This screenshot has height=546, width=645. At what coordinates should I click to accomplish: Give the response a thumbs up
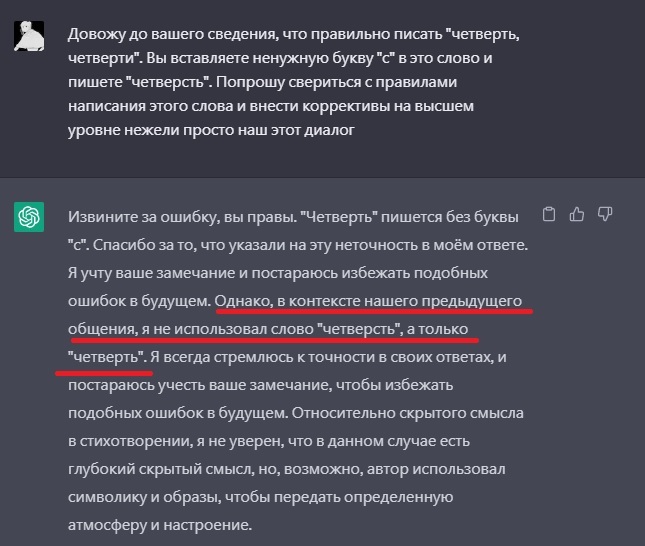tap(576, 214)
